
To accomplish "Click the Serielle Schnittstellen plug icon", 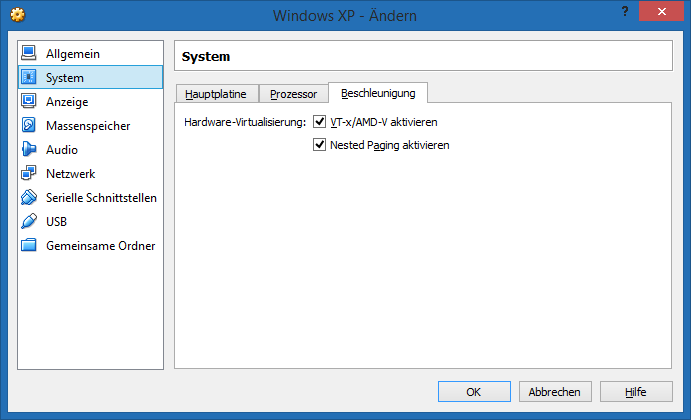I will pyautogui.click(x=29, y=197).
